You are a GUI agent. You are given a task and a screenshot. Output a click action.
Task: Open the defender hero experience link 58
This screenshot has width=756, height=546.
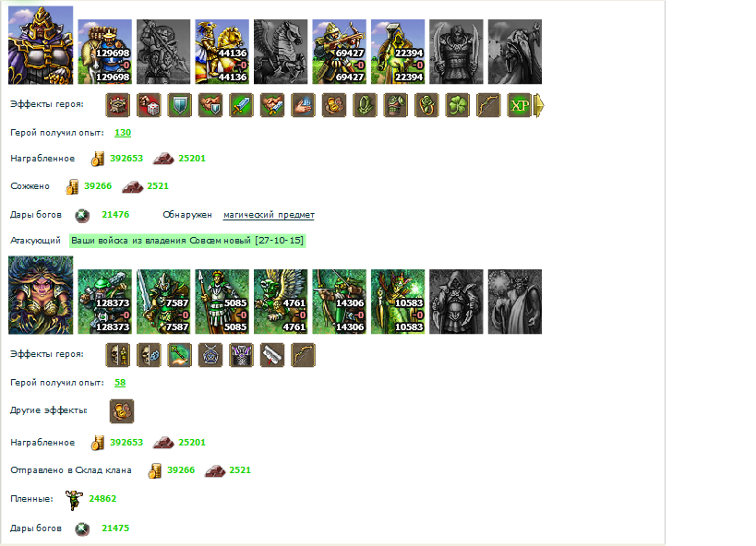tap(120, 383)
